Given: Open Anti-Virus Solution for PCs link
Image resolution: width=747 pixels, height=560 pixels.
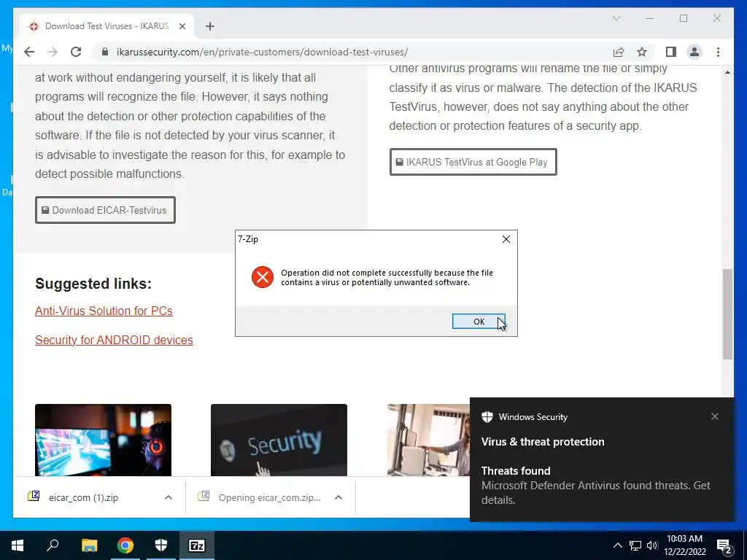Looking at the screenshot, I should pyautogui.click(x=104, y=311).
